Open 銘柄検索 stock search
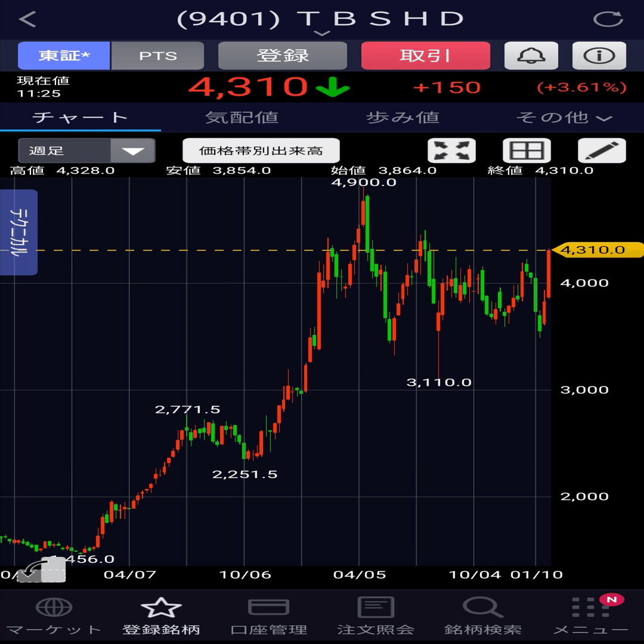This screenshot has width=644, height=644. pos(483,616)
